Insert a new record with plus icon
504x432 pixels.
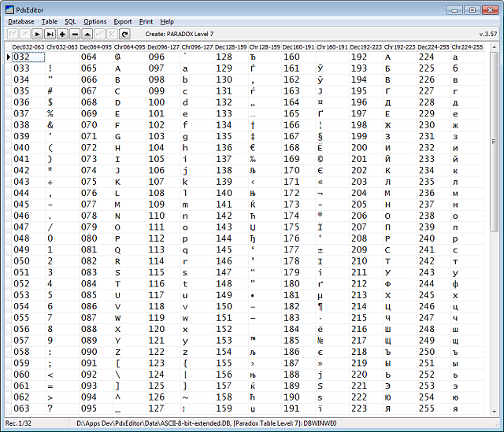62,35
